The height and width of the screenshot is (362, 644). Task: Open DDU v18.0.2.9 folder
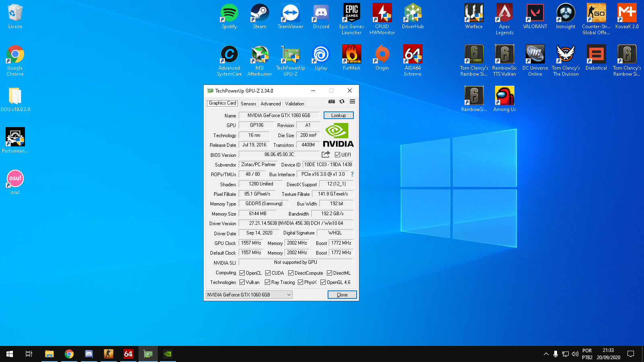(x=15, y=99)
